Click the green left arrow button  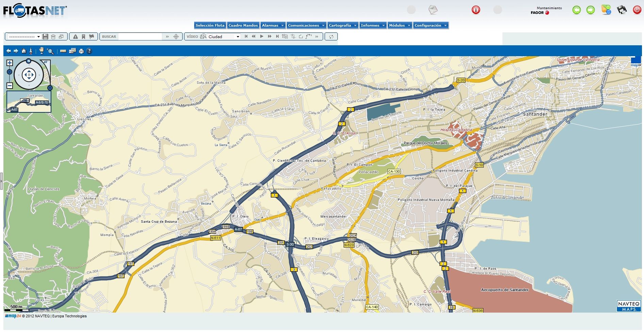576,10
